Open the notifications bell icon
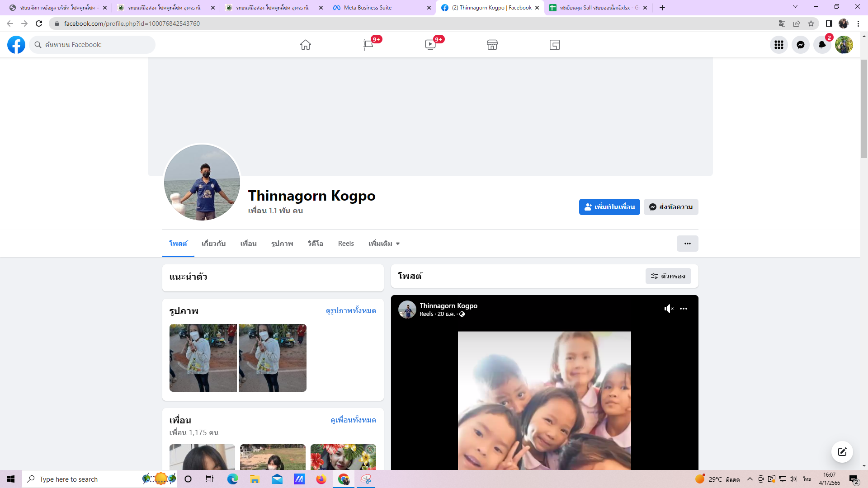 (x=822, y=45)
